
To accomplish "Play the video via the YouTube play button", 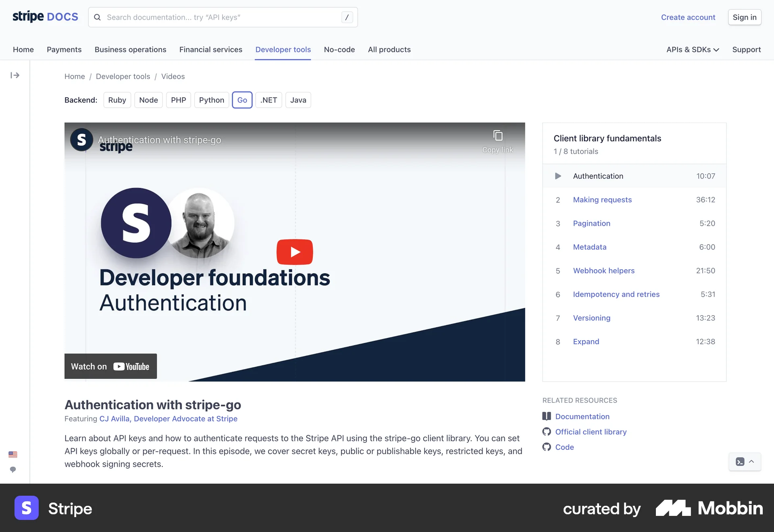I will [x=294, y=251].
